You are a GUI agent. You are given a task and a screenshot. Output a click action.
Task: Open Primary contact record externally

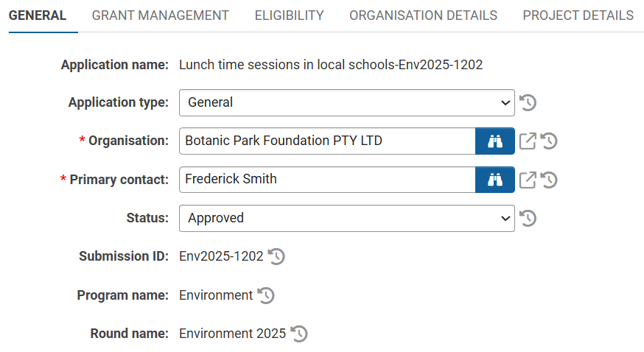pos(528,180)
